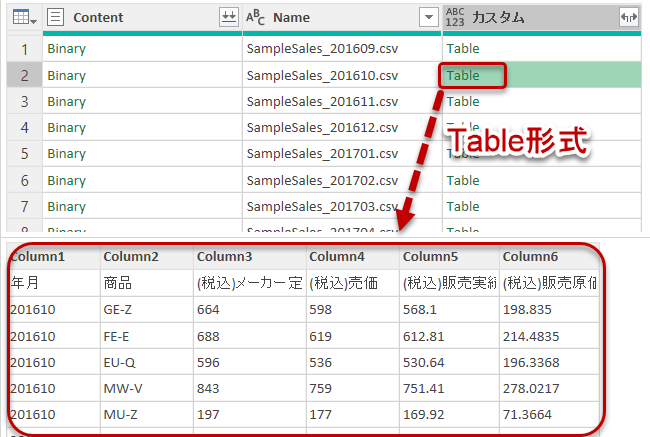
Task: Select row number 4
Action: pos(24,128)
